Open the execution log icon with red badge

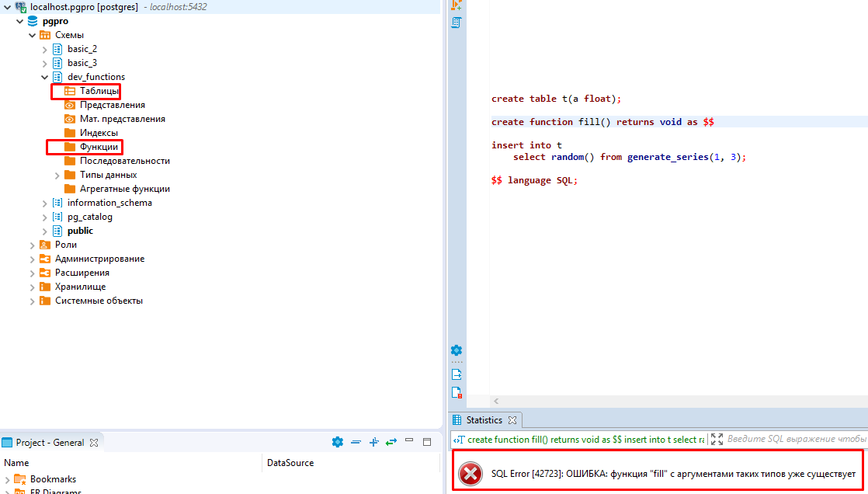[457, 393]
